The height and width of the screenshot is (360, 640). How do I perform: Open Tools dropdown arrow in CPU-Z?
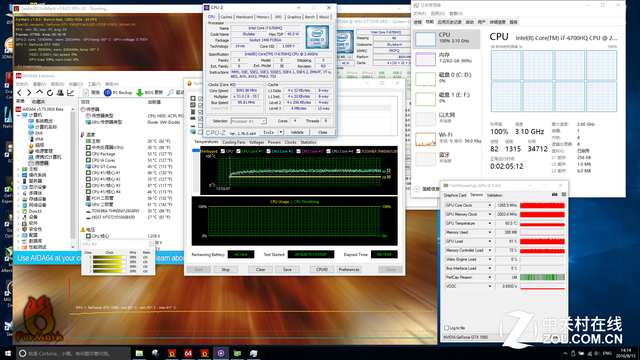281,132
